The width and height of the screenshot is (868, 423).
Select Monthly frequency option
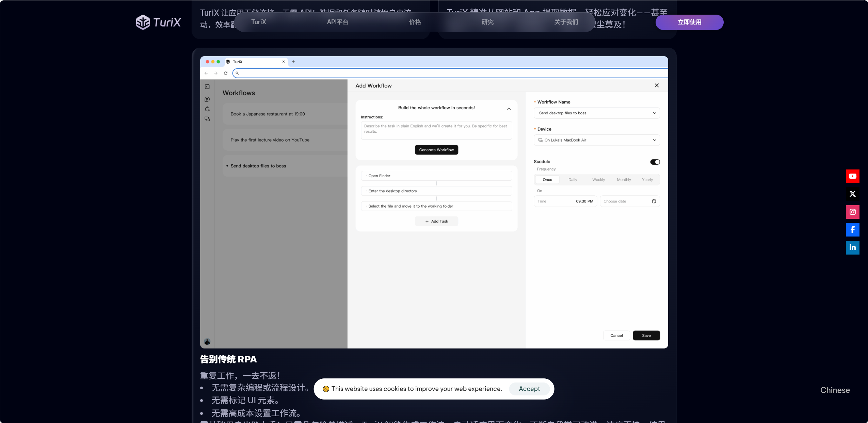click(624, 180)
